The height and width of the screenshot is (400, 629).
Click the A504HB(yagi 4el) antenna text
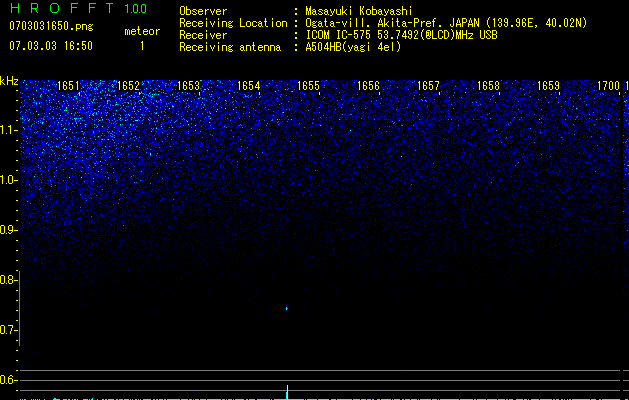click(x=353, y=47)
